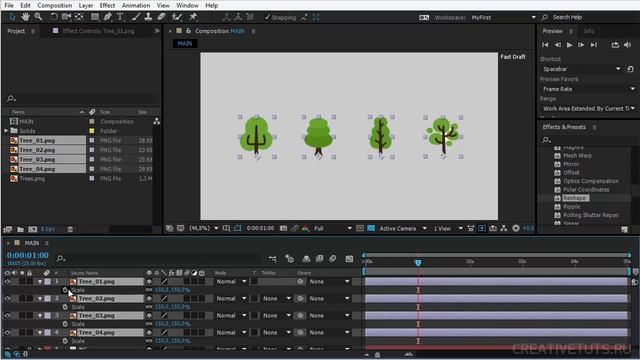Select the Brush tool

(136, 17)
